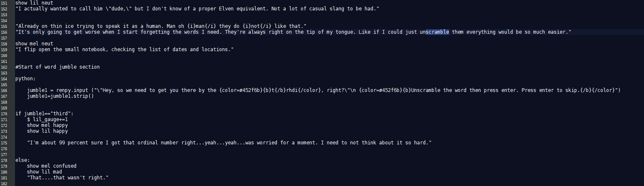Click the "else:" keyword

(23, 160)
